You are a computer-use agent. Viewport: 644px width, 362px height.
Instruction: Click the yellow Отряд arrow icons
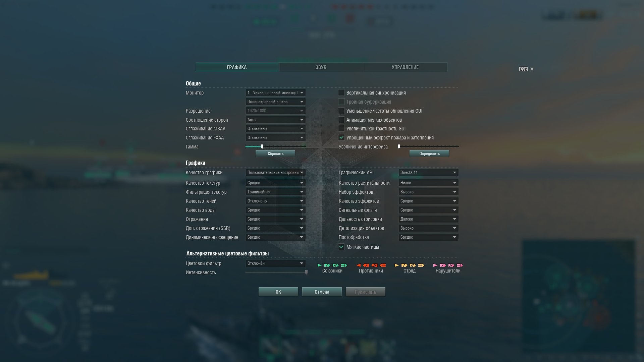click(409, 265)
